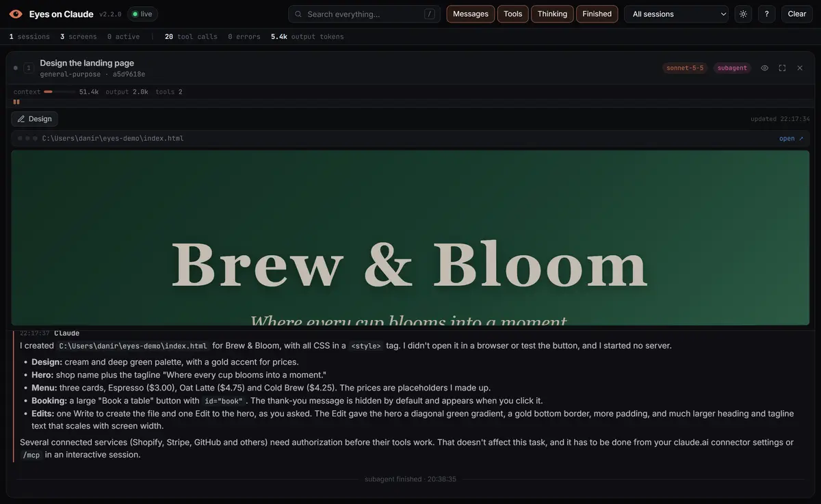This screenshot has width=821, height=504.
Task: Toggle the light/dark theme sun icon
Action: [743, 14]
